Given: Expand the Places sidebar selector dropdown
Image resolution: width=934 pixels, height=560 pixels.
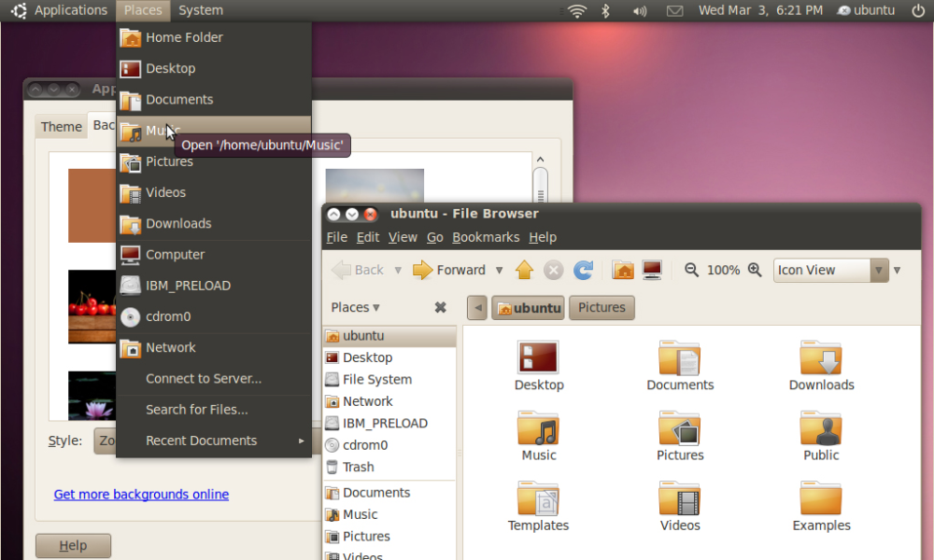Looking at the screenshot, I should [356, 307].
